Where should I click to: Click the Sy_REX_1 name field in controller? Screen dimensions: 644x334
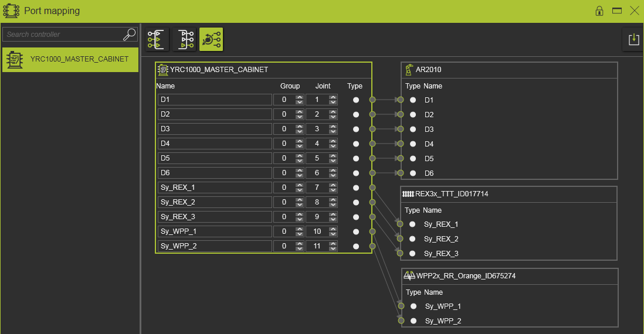coord(214,188)
